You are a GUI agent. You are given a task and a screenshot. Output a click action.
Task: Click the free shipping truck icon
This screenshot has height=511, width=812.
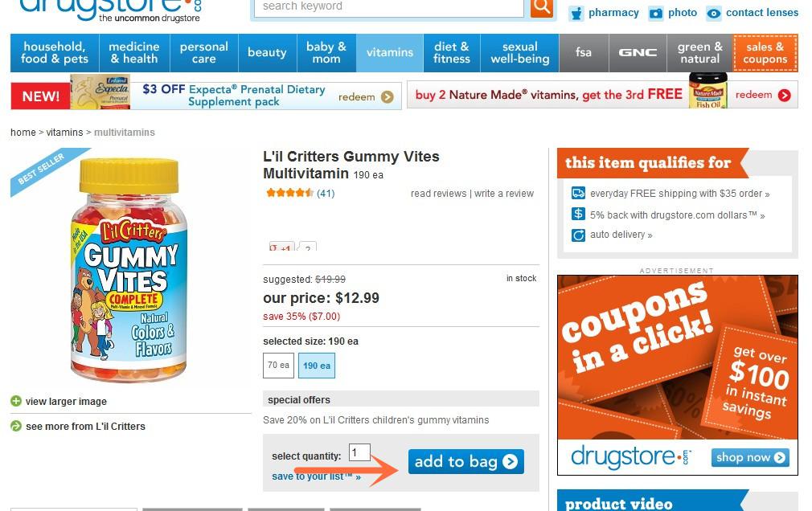[578, 193]
